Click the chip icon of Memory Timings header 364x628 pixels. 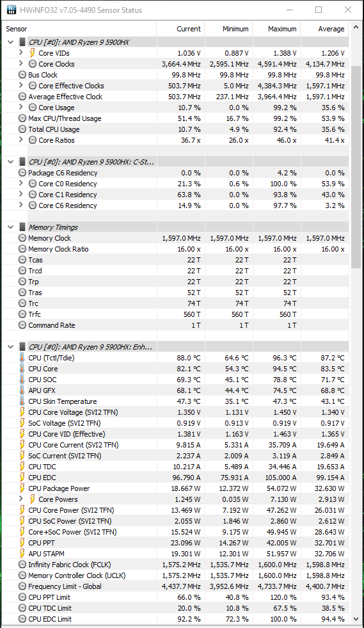pyautogui.click(x=22, y=227)
